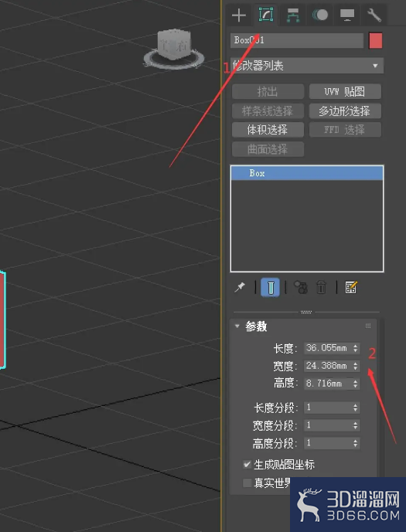Uncheck 生成贴图坐标 checkbox
Image resolution: width=406 pixels, height=532 pixels.
[247, 465]
